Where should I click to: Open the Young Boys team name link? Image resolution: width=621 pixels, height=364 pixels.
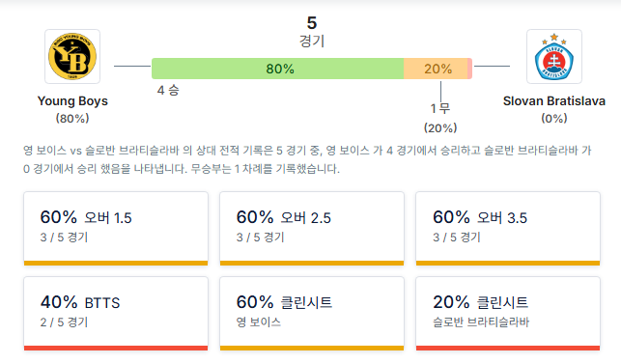click(72, 101)
